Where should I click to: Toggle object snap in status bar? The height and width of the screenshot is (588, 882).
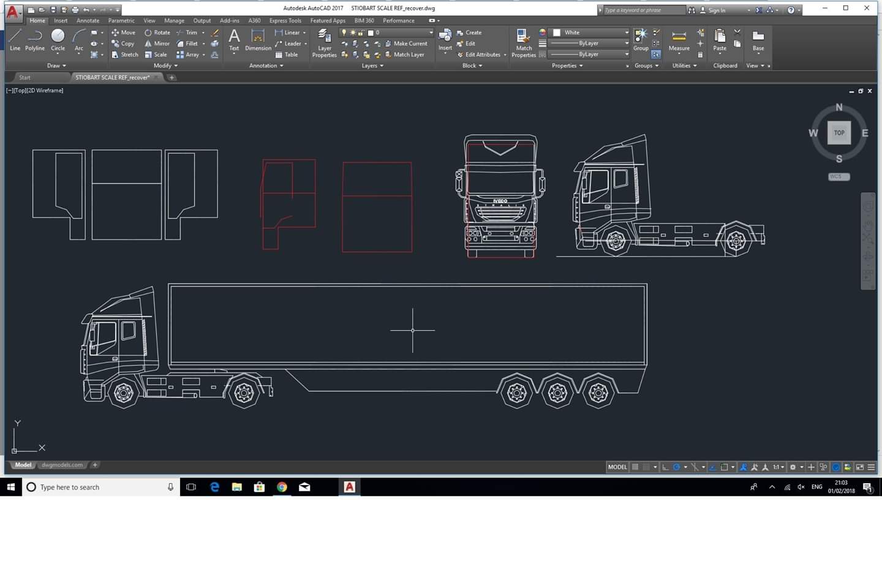(724, 467)
